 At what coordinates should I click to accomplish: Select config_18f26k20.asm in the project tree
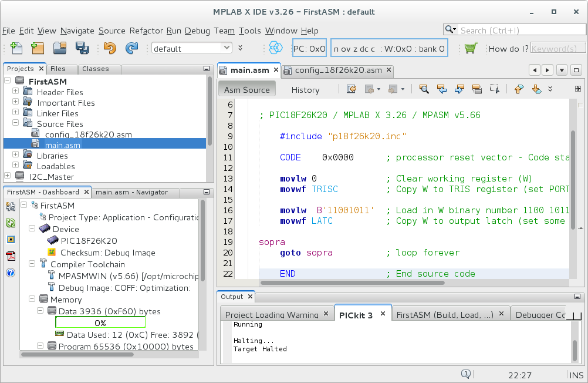[x=88, y=135]
